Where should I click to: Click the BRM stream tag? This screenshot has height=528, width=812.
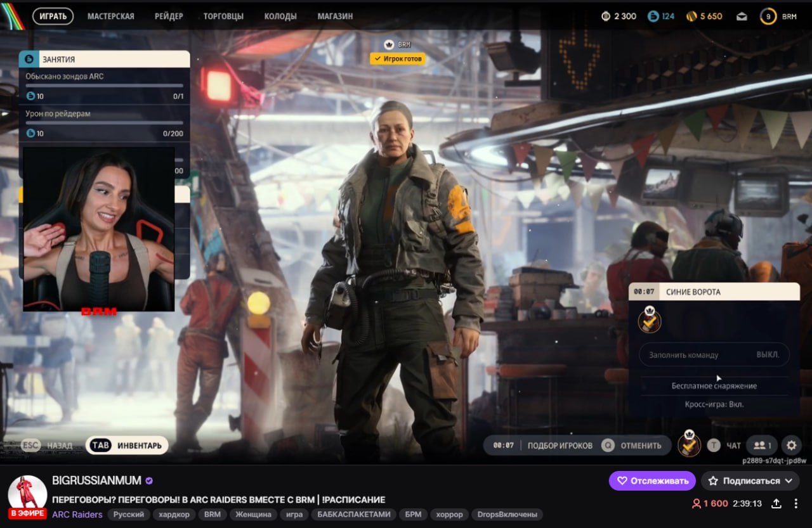[x=213, y=515]
